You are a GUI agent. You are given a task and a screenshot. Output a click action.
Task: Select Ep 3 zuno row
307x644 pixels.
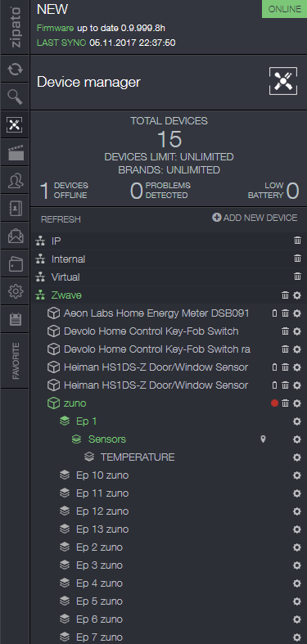(x=99, y=565)
